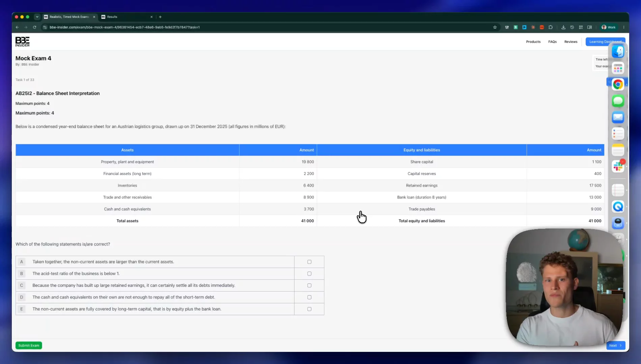The image size is (641, 364).
Task: Click the Mock Exam 4 heading
Action: (33, 58)
